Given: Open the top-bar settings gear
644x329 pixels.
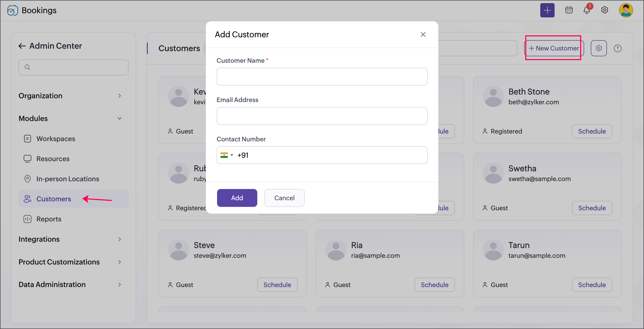Looking at the screenshot, I should pos(604,10).
